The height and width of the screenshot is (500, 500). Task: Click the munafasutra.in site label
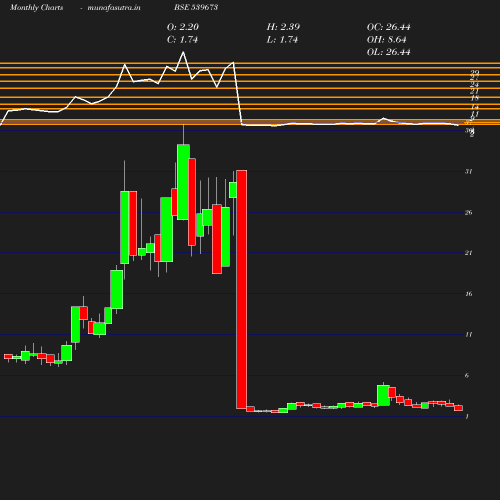[x=114, y=7]
